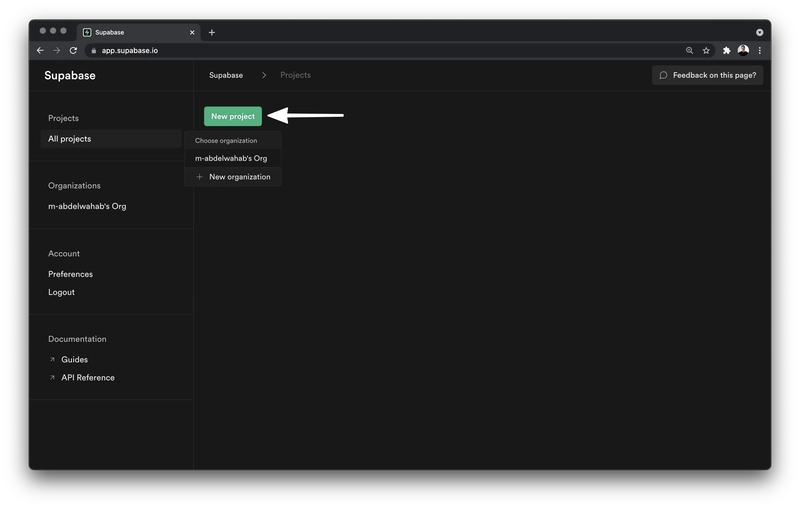This screenshot has height=508, width=800.
Task: Click the external arrow icon beside API Reference
Action: coord(52,377)
